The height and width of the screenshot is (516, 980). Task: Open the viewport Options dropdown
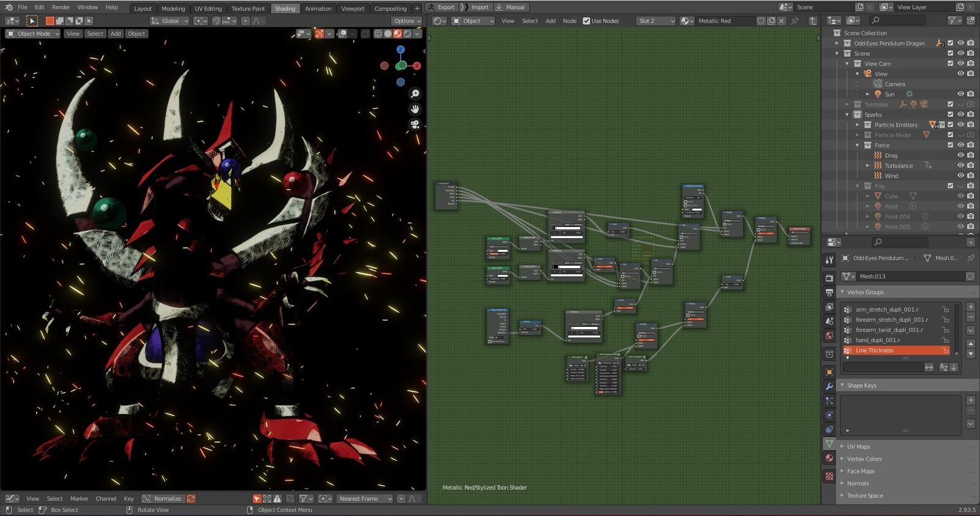click(x=407, y=21)
